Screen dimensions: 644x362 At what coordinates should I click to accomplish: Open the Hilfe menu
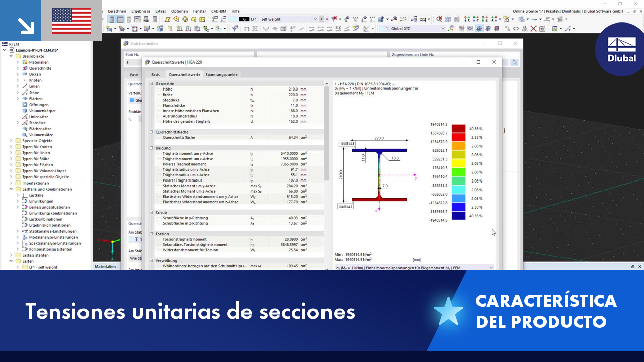pos(235,11)
